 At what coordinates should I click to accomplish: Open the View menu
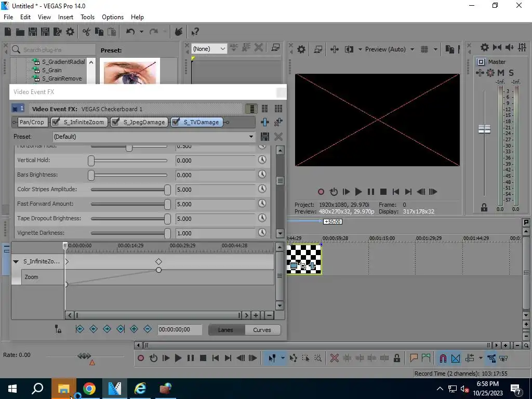point(45,17)
